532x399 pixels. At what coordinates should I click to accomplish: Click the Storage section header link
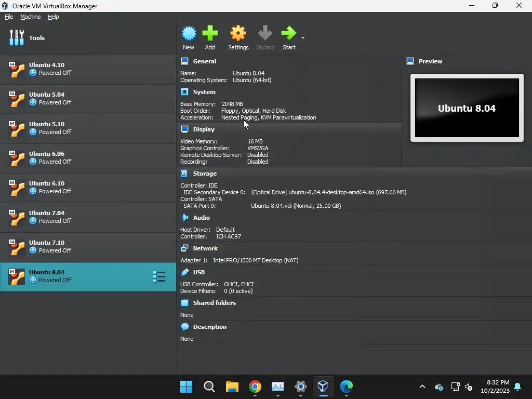(205, 174)
